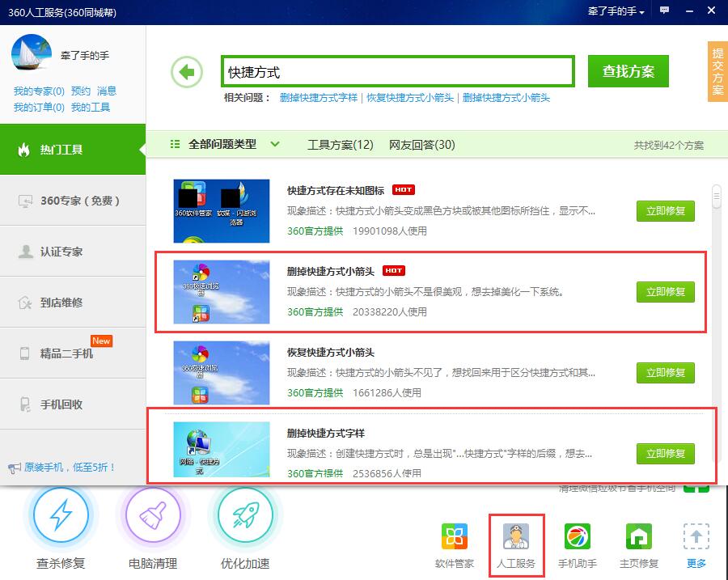Click the green back arrow icon
This screenshot has width=728, height=580.
click(187, 72)
